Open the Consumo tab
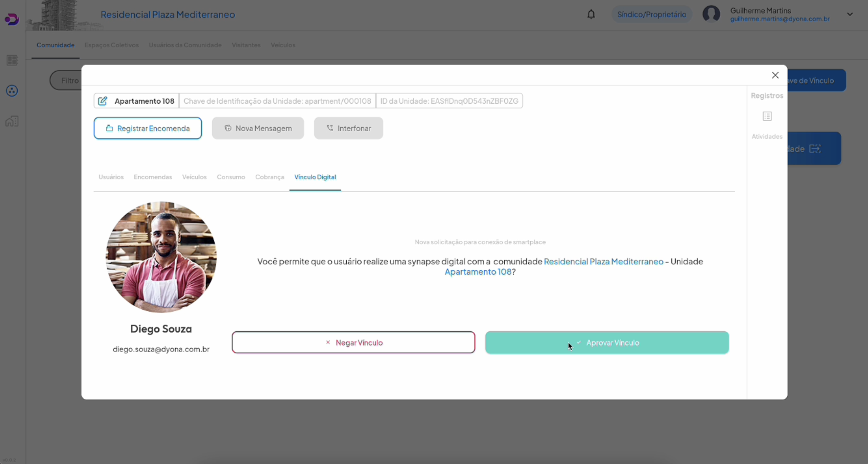This screenshot has width=868, height=464. click(x=231, y=177)
